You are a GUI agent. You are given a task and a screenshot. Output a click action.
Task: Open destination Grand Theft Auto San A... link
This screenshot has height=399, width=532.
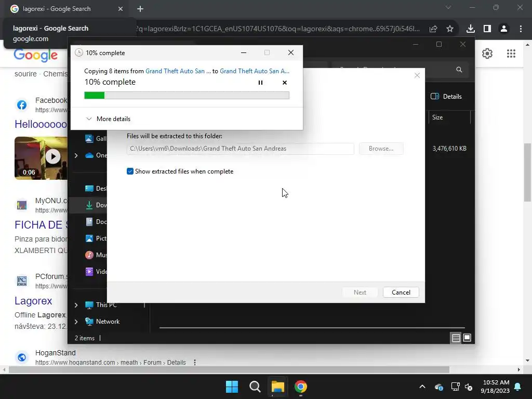point(255,71)
